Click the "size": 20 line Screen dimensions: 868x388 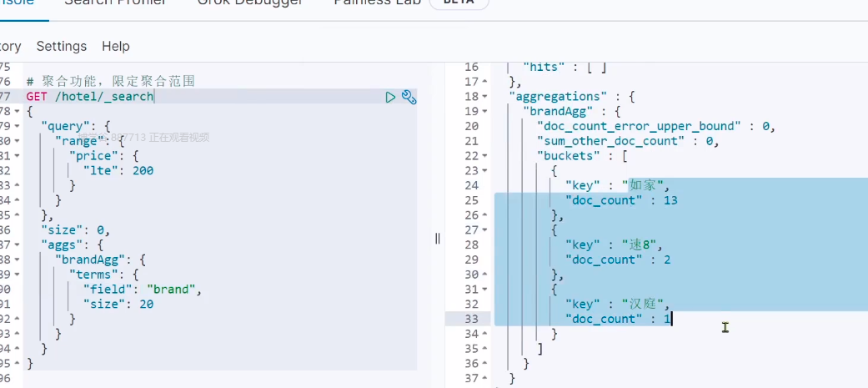point(118,305)
